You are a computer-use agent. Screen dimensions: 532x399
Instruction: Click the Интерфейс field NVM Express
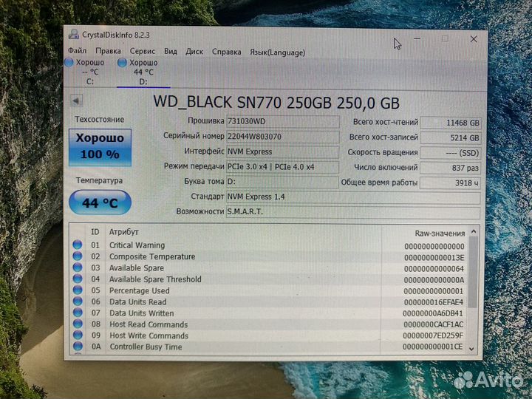click(282, 151)
